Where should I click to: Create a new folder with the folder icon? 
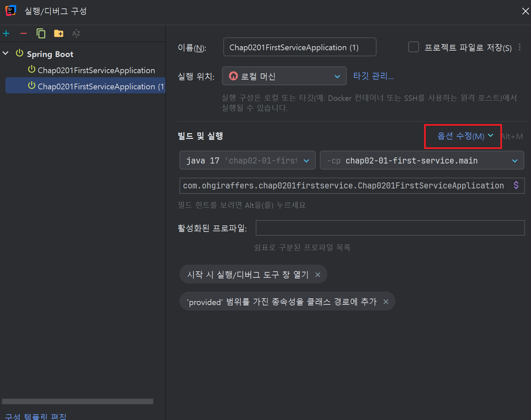59,33
